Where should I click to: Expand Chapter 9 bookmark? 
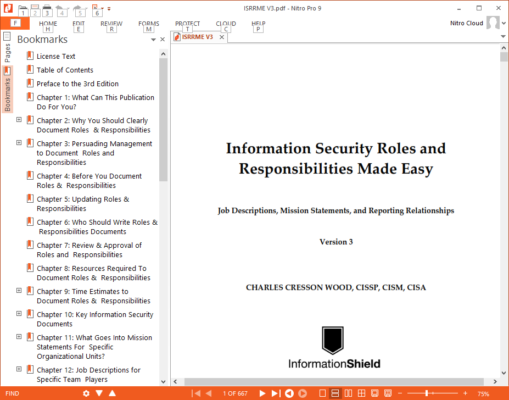(x=19, y=291)
